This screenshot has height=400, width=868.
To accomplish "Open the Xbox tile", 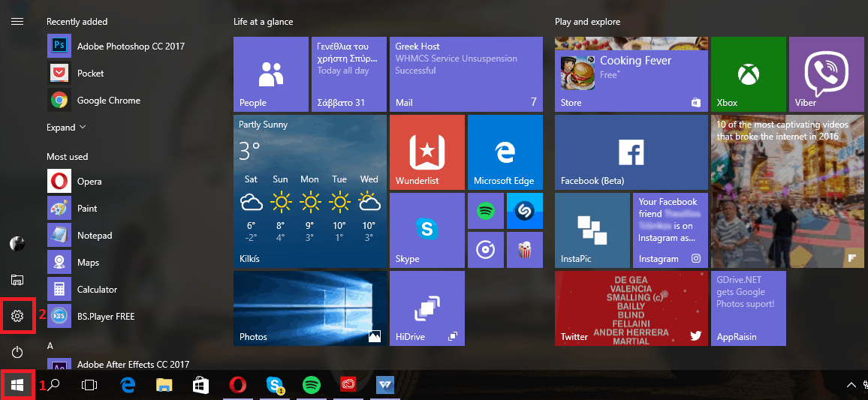I will tap(749, 74).
